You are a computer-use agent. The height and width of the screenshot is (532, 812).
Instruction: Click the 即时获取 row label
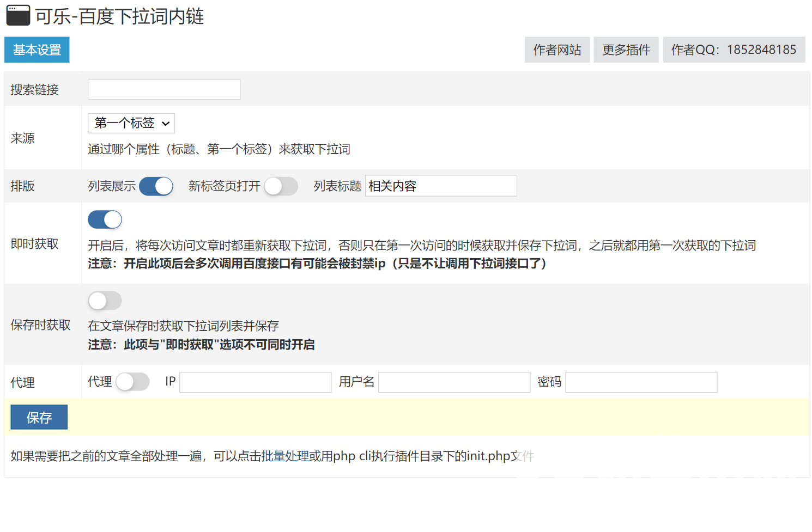click(34, 244)
